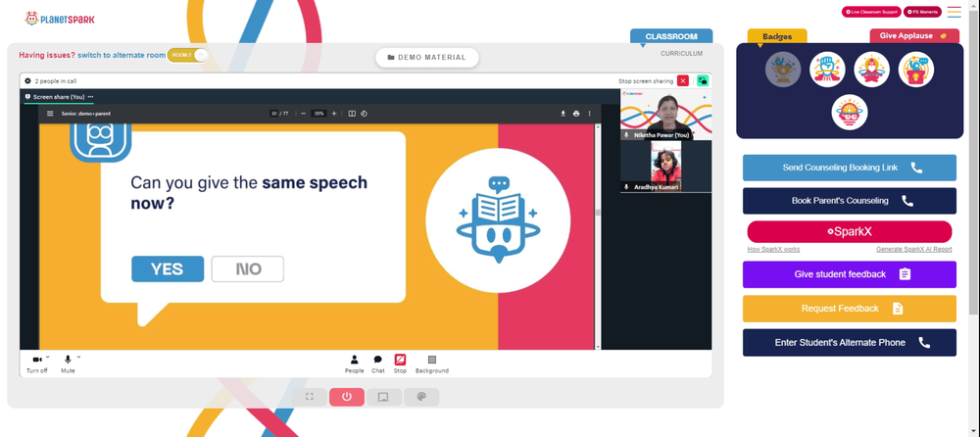Select Aradhya Kumari video tile
The width and height of the screenshot is (980, 437).
665,167
